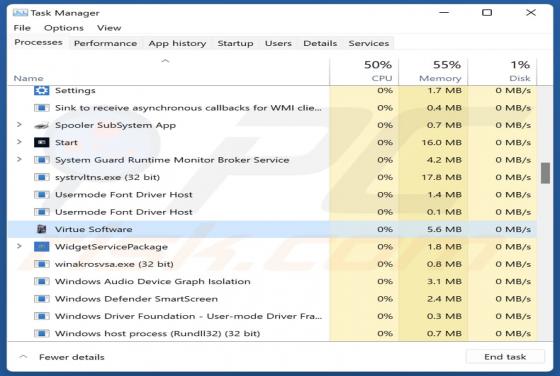Viewport: 560px width, 376px height.
Task: Click the Windows host process Rundll32 icon
Action: (41, 334)
